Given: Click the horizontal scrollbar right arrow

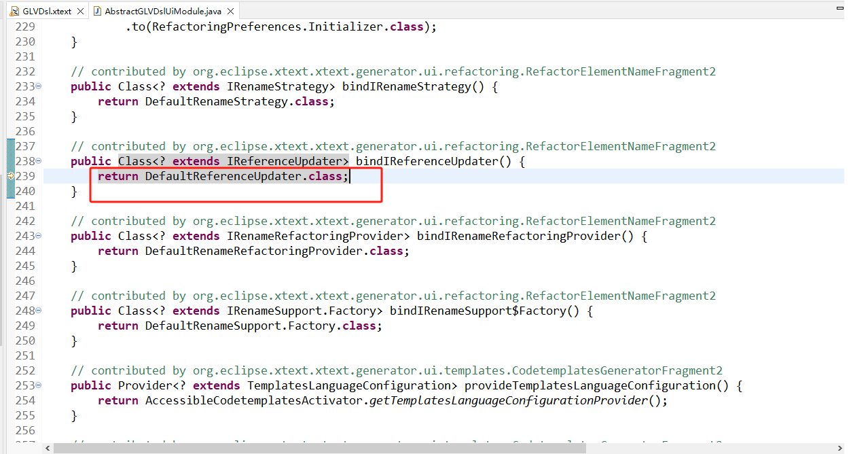Looking at the screenshot, I should [839, 449].
